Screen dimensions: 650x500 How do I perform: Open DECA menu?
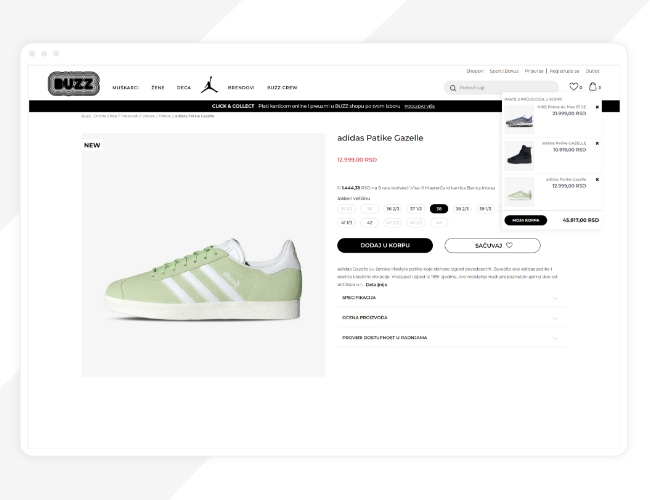[184, 87]
